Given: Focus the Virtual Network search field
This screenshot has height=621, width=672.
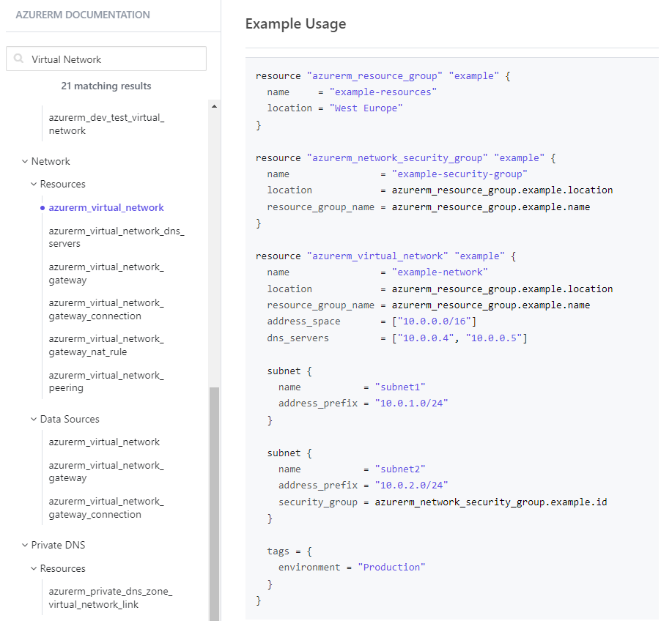Looking at the screenshot, I should point(106,59).
